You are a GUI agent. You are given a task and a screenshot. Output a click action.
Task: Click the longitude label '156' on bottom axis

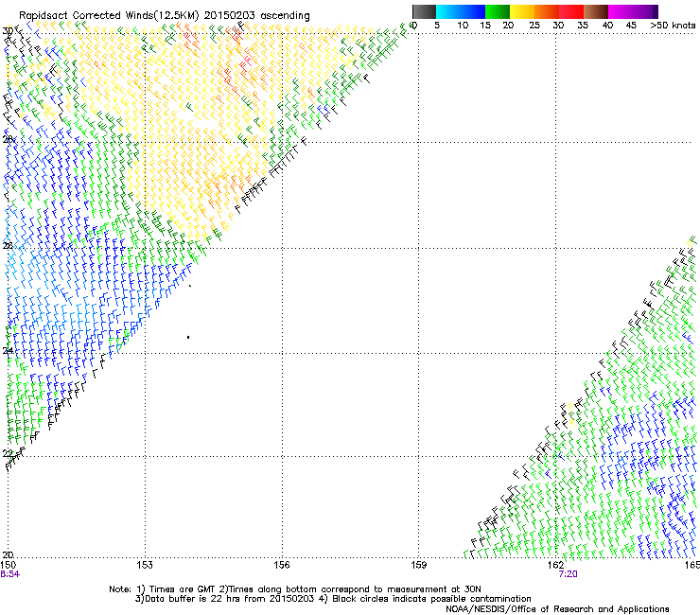(x=282, y=565)
